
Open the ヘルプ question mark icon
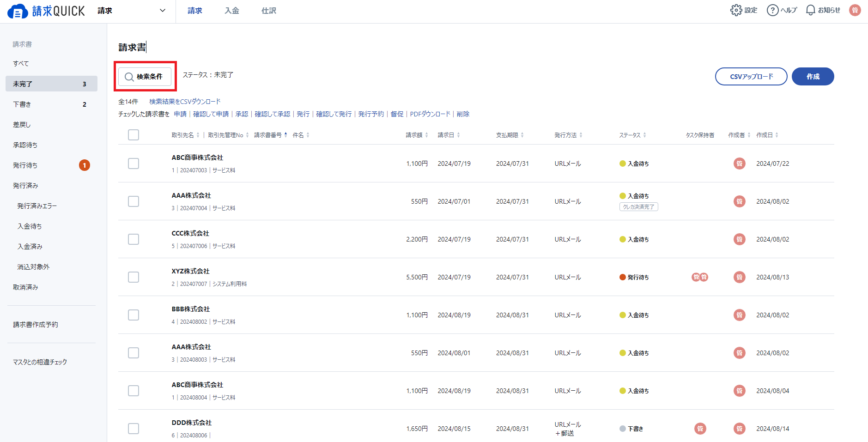772,10
